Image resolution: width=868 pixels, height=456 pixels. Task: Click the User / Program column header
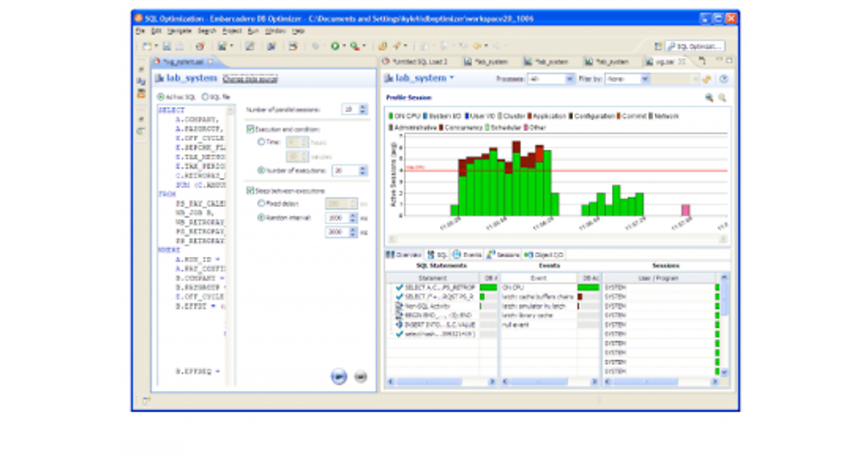coord(659,278)
